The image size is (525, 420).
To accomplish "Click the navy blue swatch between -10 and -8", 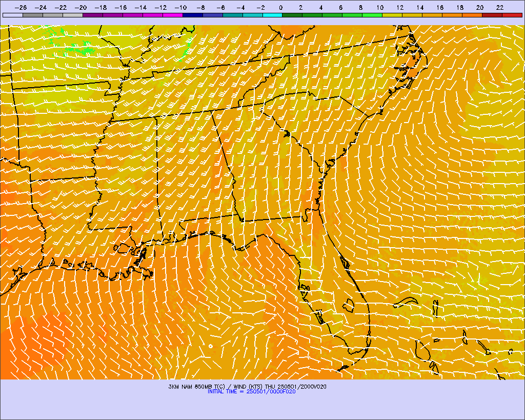I will 193,15.
